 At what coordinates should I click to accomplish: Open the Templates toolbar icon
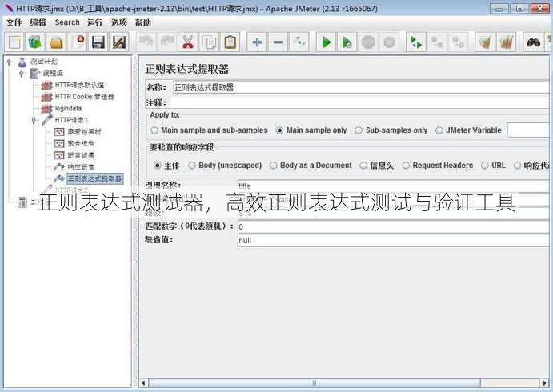click(35, 42)
